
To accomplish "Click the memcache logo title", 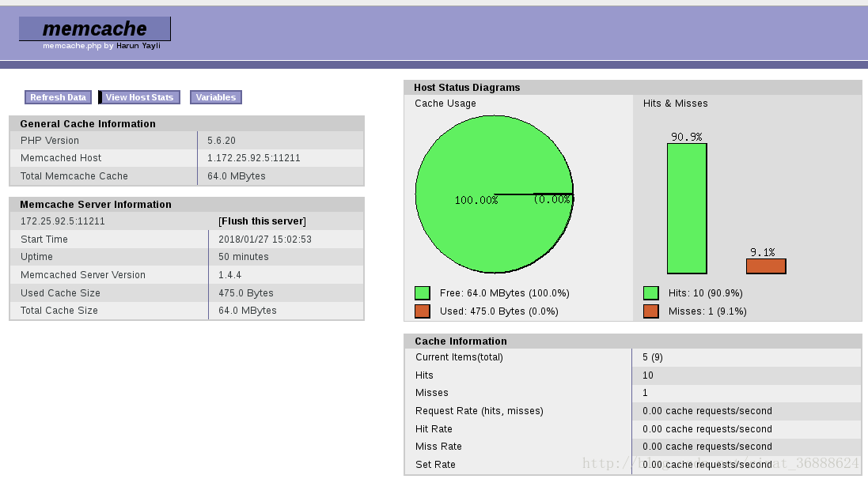I will (x=95, y=28).
